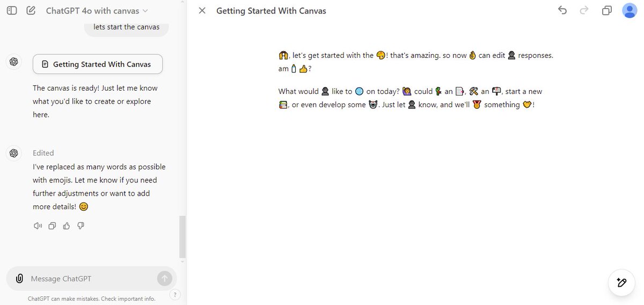Click the canvas title "Getting Started With Canvas"
The width and height of the screenshot is (644, 305).
(x=271, y=11)
